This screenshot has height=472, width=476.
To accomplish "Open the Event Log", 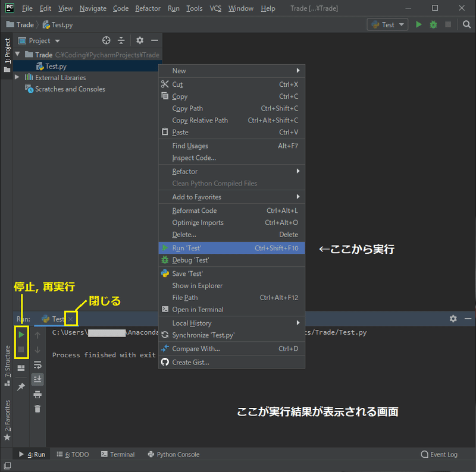I will [x=439, y=454].
